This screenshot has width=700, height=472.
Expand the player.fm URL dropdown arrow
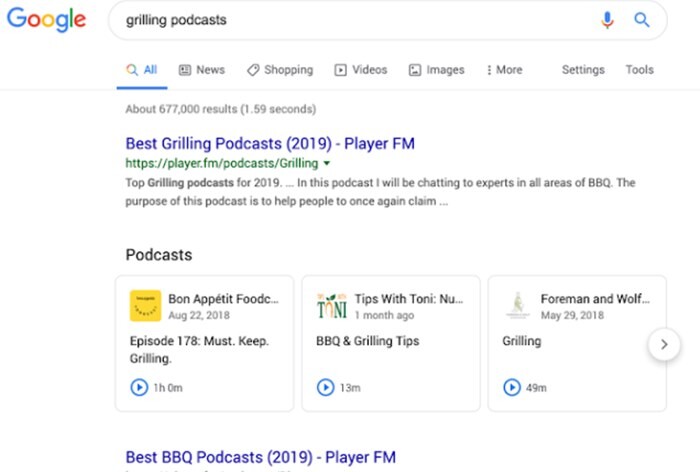(x=327, y=163)
